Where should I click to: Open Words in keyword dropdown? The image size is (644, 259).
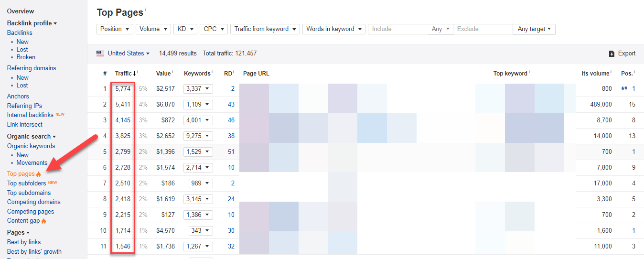pos(334,29)
